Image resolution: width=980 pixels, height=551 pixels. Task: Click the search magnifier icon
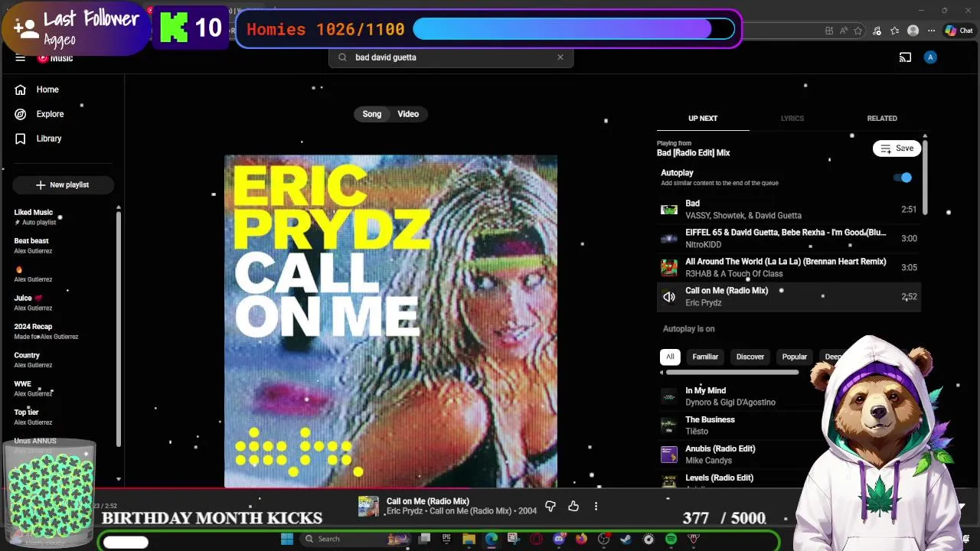(342, 57)
